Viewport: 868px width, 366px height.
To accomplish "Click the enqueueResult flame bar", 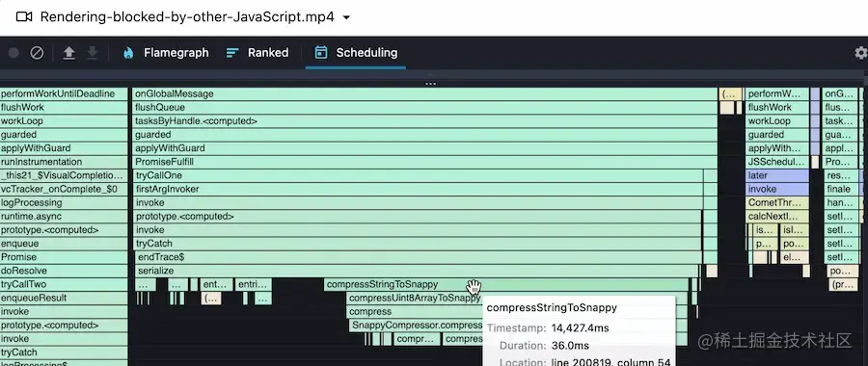I will pos(64,298).
